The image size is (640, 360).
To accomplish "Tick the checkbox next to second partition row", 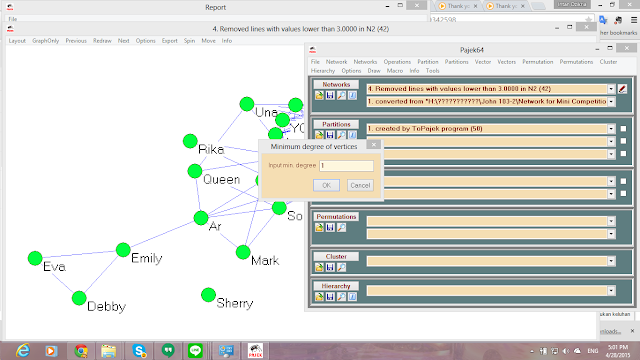I will 623,141.
